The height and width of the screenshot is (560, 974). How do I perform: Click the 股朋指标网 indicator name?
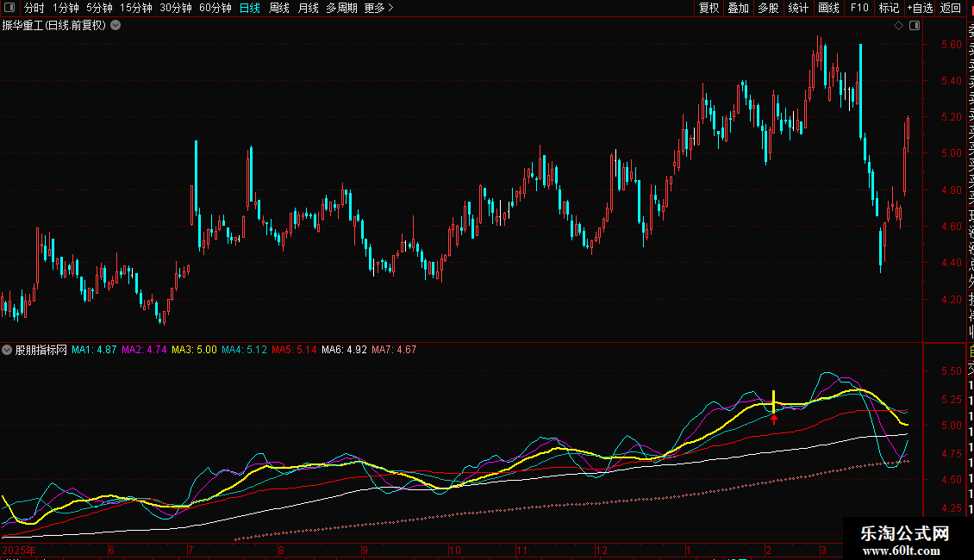[x=41, y=350]
